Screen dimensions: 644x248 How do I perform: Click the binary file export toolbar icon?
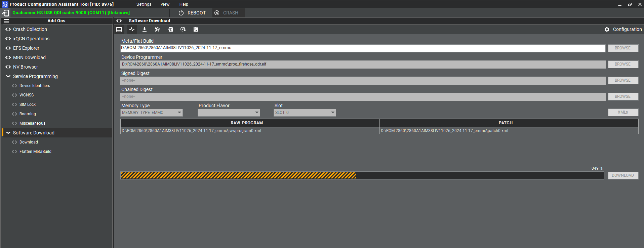tap(170, 29)
